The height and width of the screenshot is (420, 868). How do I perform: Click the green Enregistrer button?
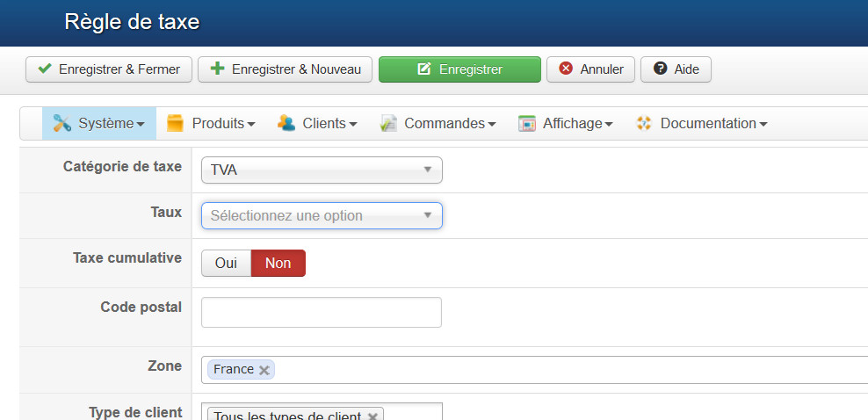point(459,69)
